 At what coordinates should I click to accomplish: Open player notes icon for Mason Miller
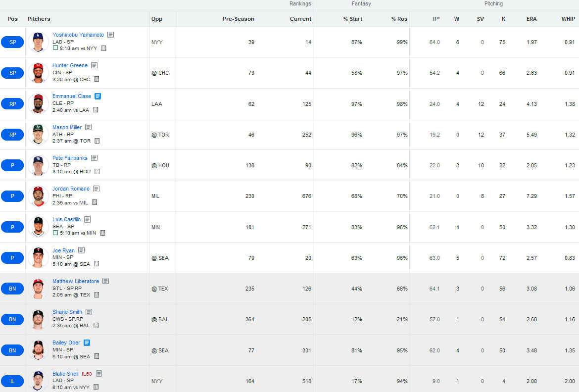(x=88, y=127)
